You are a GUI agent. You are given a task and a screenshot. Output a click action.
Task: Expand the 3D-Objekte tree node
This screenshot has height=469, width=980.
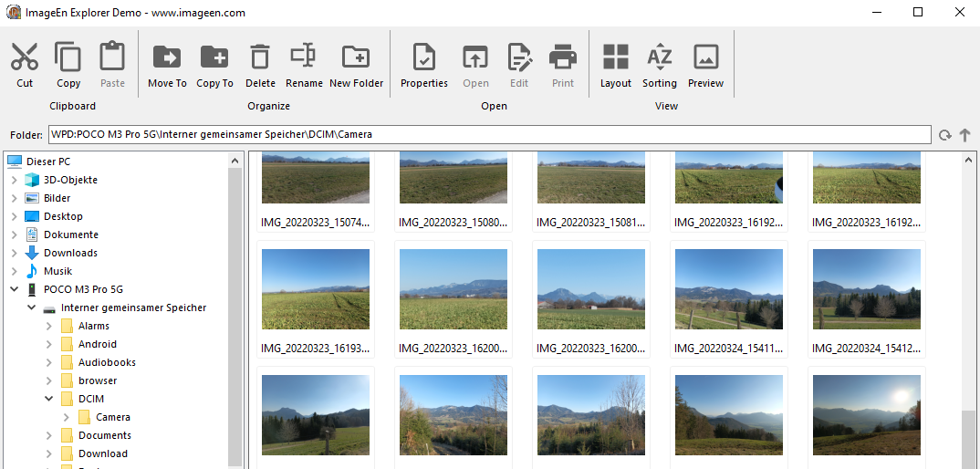(x=15, y=180)
